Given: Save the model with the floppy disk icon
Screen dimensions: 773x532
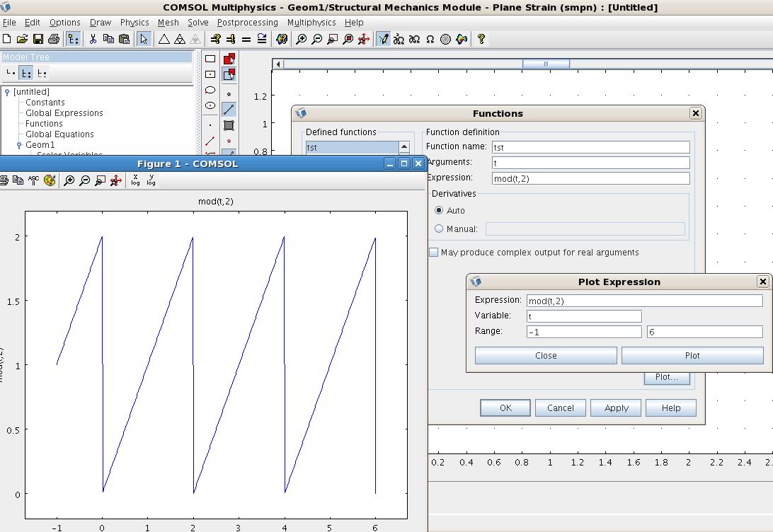Looking at the screenshot, I should (x=38, y=39).
